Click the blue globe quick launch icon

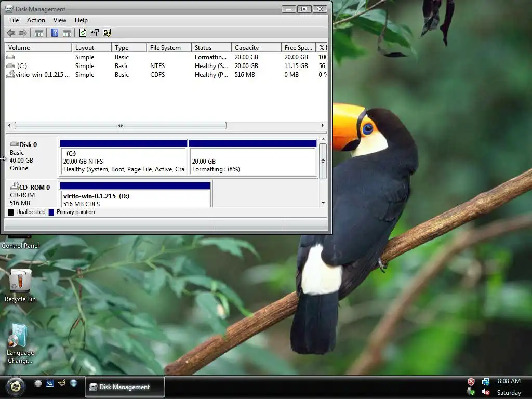73,383
